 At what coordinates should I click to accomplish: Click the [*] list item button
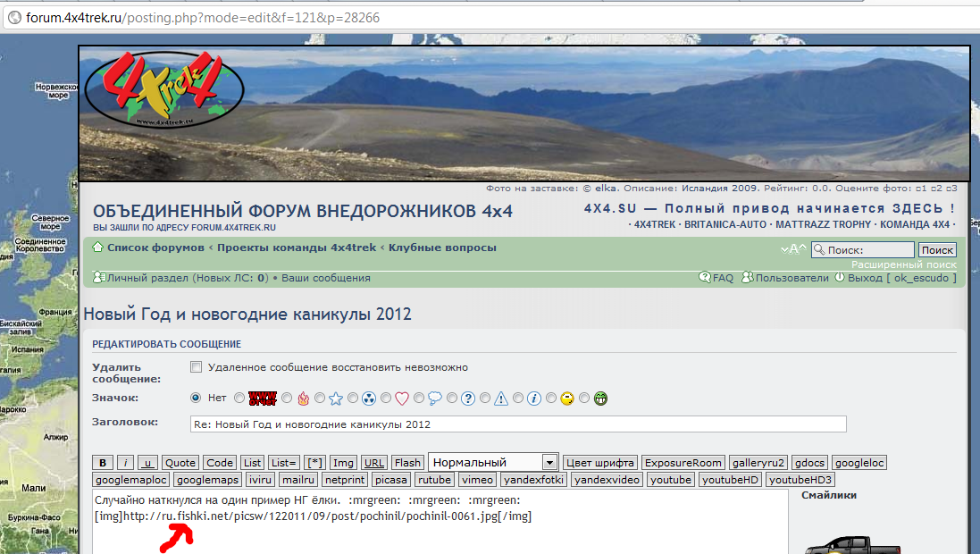click(x=314, y=463)
